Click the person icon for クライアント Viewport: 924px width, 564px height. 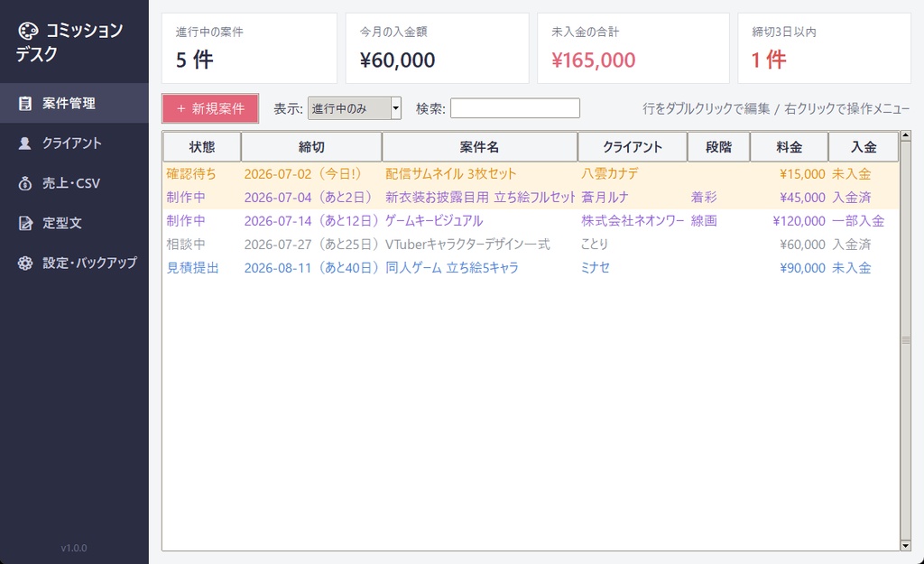24,143
